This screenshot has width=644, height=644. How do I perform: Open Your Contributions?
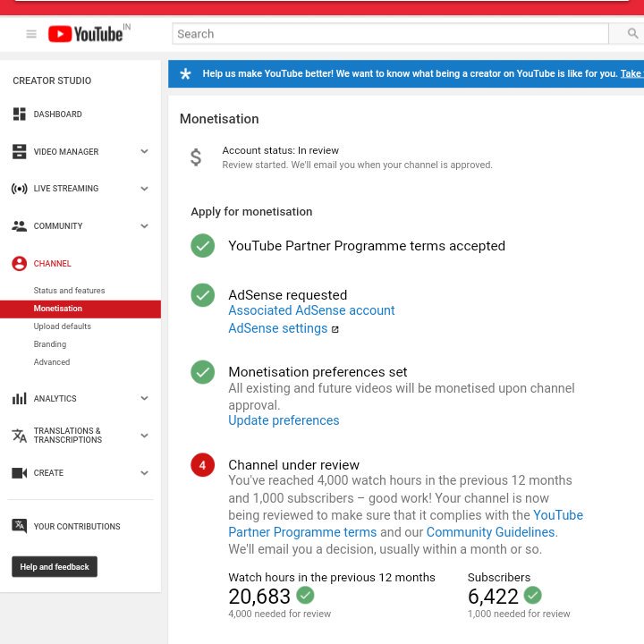coord(77,527)
